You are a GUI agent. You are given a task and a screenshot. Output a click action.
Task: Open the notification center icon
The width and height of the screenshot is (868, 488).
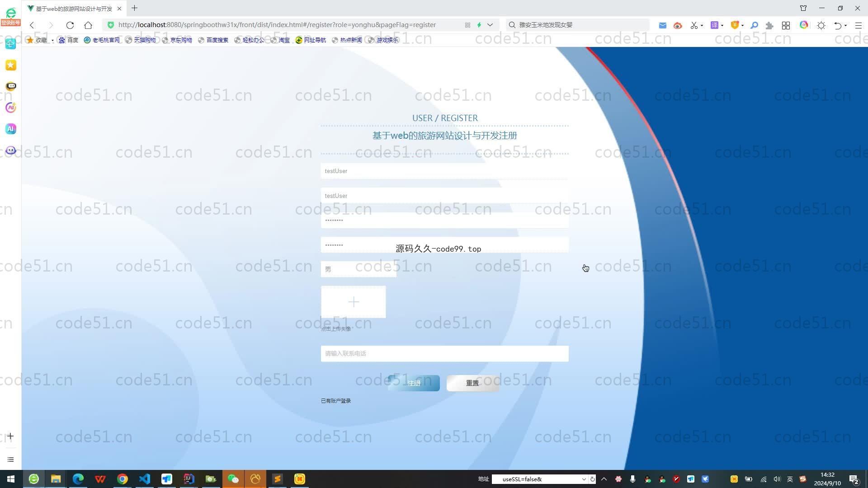point(854,479)
